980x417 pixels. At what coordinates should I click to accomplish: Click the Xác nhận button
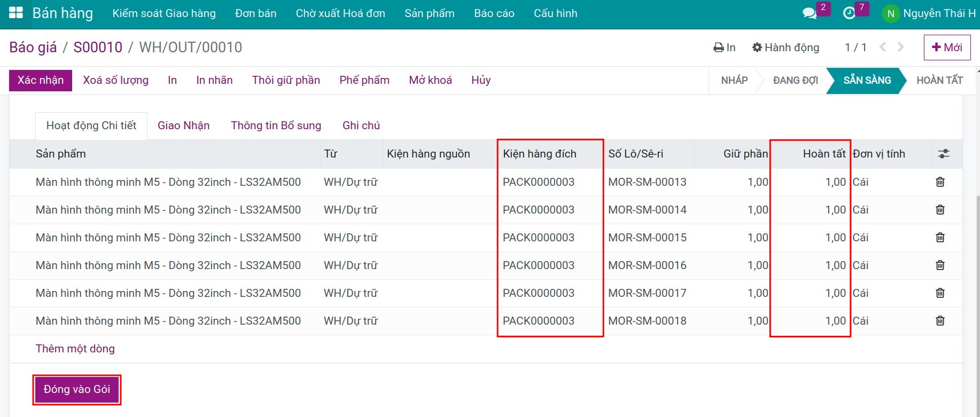[41, 80]
